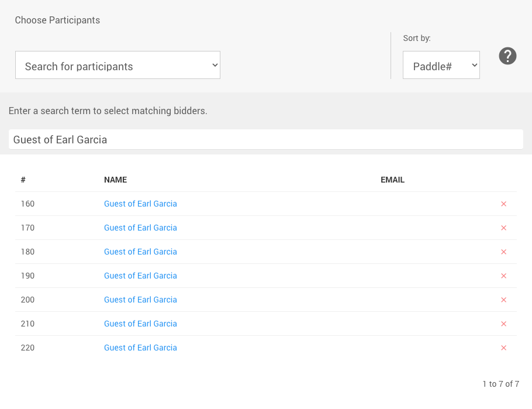The image size is (532, 409).
Task: Open Guest of Earl Garcia paddle 210
Action: click(140, 324)
